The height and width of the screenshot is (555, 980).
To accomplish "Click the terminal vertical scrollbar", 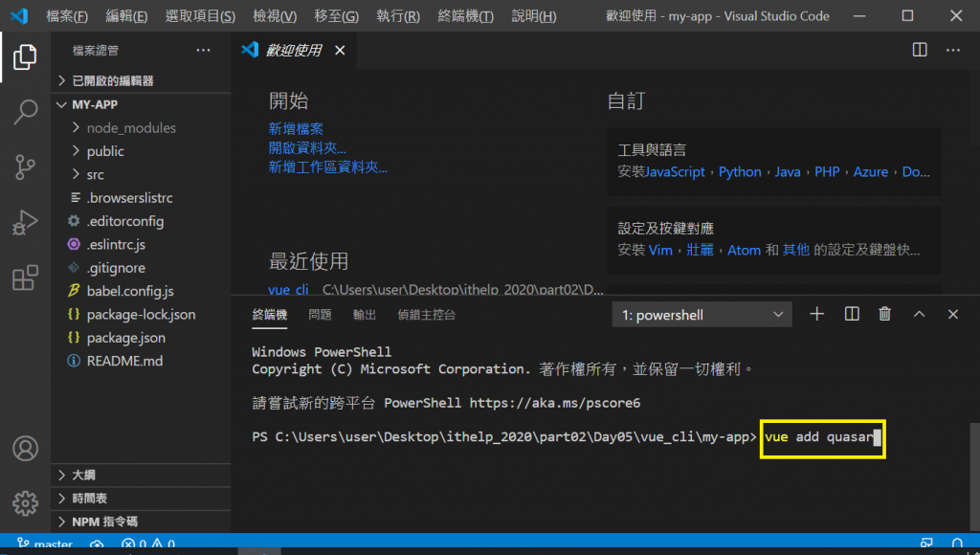I will tap(974, 477).
